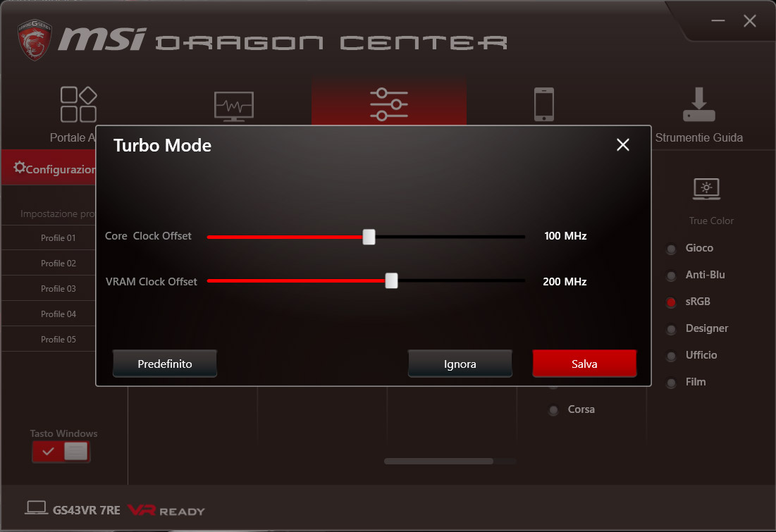Click the Configurazione gear icon
This screenshot has height=532, width=776.
(19, 167)
